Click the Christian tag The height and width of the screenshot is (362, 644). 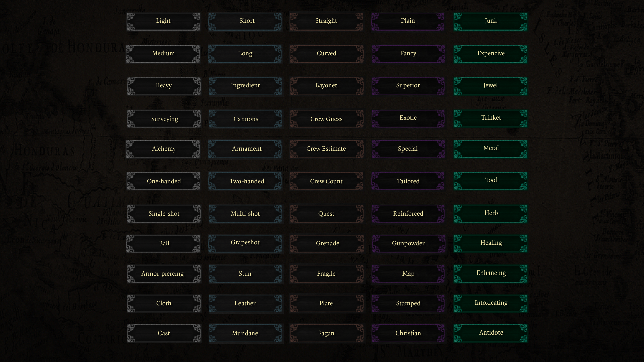coord(408,334)
